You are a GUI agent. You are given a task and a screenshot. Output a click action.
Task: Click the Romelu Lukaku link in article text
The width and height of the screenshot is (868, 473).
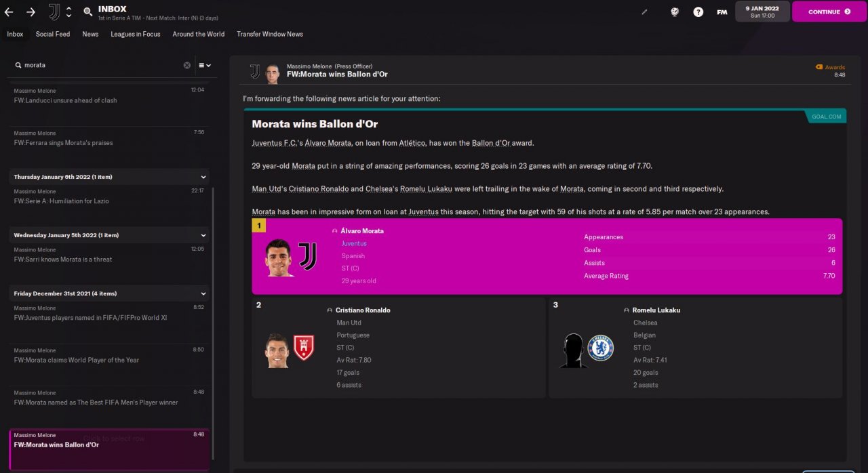pyautogui.click(x=425, y=189)
